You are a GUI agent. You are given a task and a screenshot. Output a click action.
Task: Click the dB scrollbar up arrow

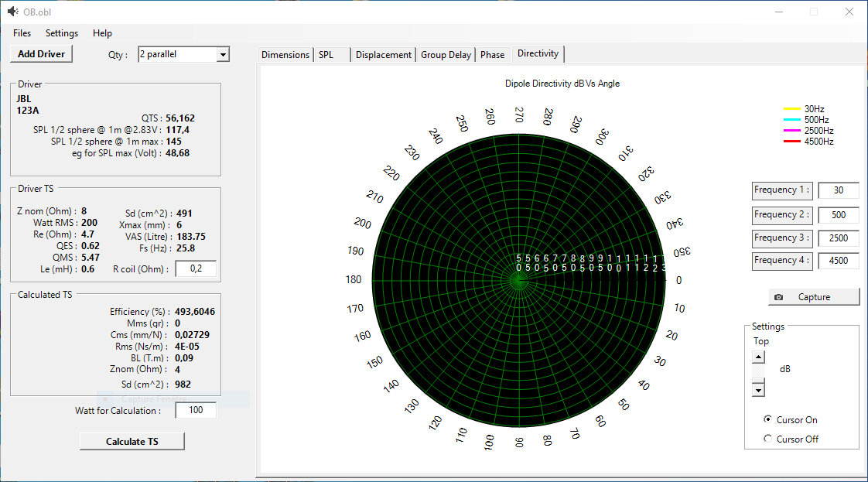click(759, 357)
